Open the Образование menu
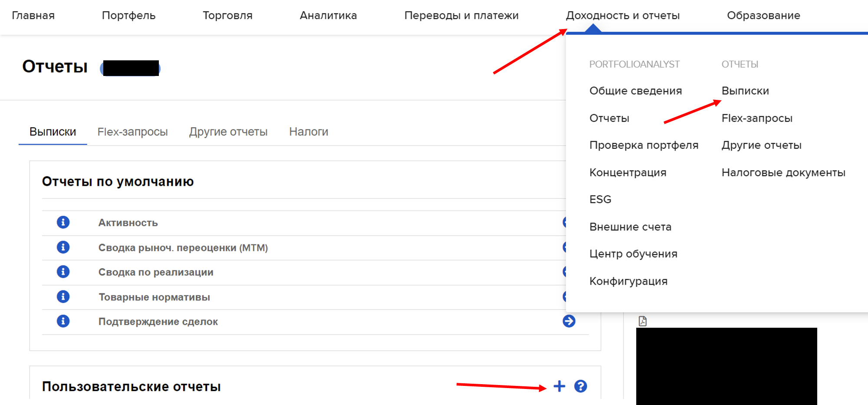 pyautogui.click(x=763, y=16)
